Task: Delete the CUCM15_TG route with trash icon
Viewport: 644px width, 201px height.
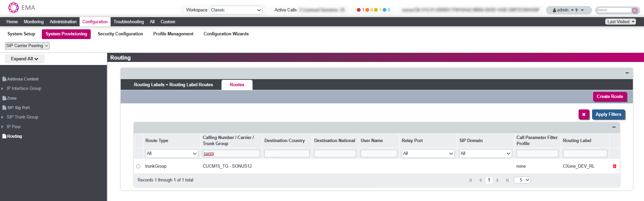Action: 614,166
